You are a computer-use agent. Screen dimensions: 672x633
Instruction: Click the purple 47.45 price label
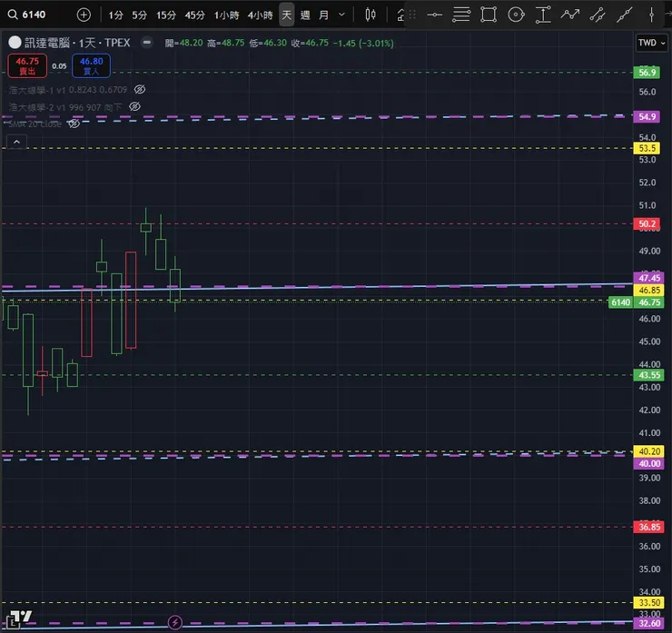649,278
